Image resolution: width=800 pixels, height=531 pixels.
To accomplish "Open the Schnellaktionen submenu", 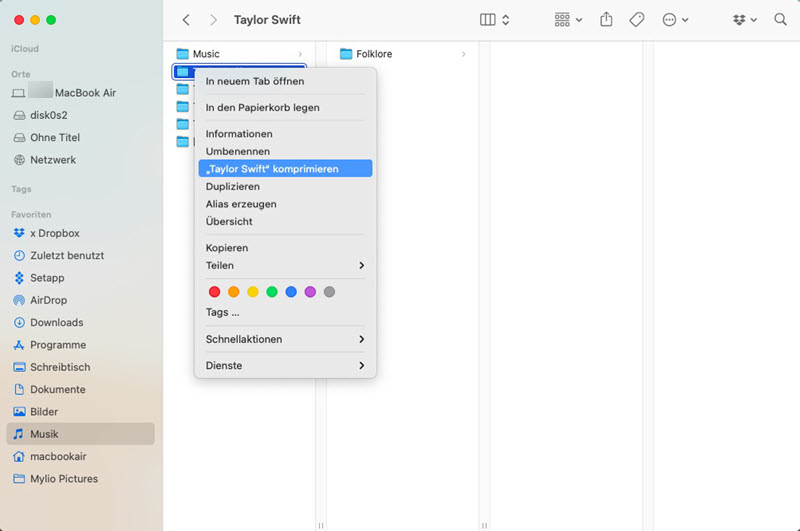I will (x=285, y=339).
